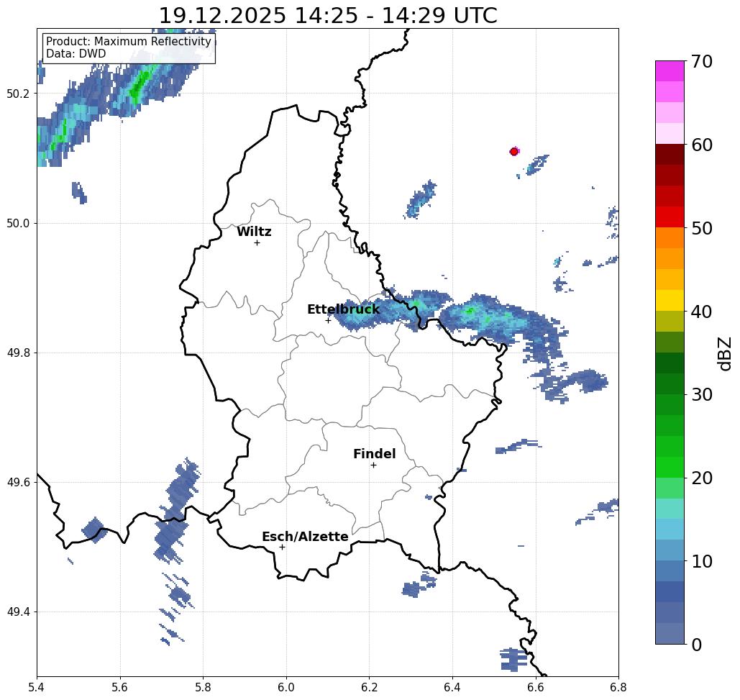Click the longitude label 5.8
The image size is (740, 700).
click(x=203, y=687)
